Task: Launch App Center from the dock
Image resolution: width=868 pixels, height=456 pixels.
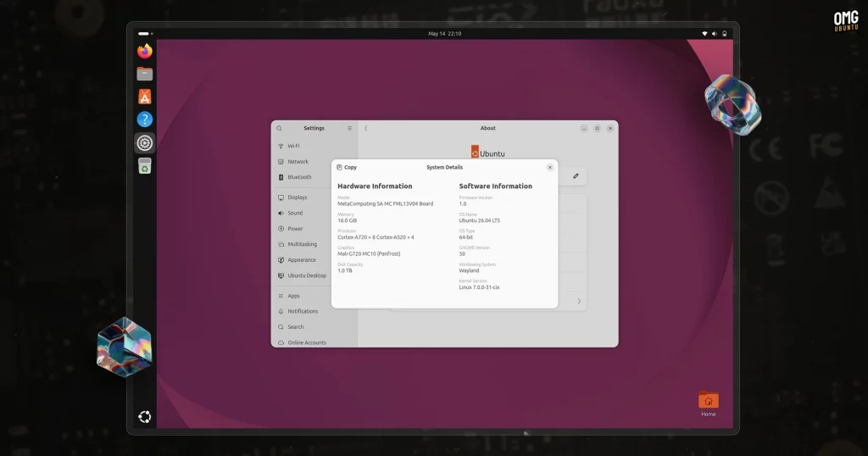Action: 144,97
